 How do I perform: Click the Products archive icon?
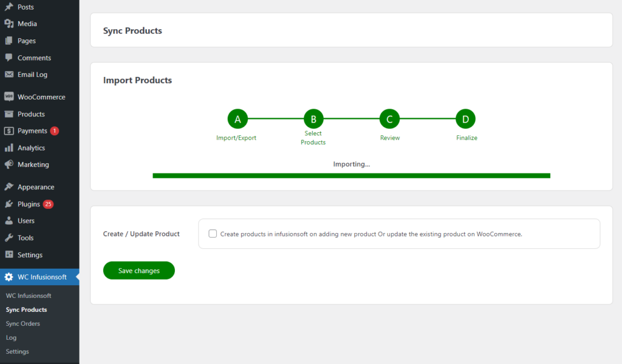tap(9, 114)
